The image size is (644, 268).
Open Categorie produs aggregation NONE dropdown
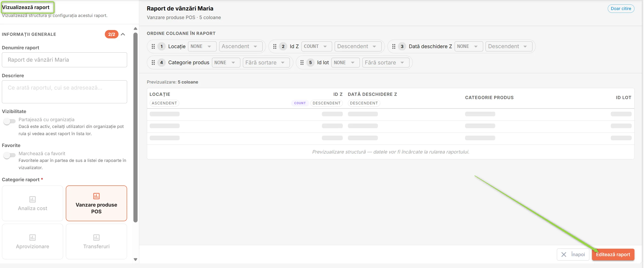point(226,63)
